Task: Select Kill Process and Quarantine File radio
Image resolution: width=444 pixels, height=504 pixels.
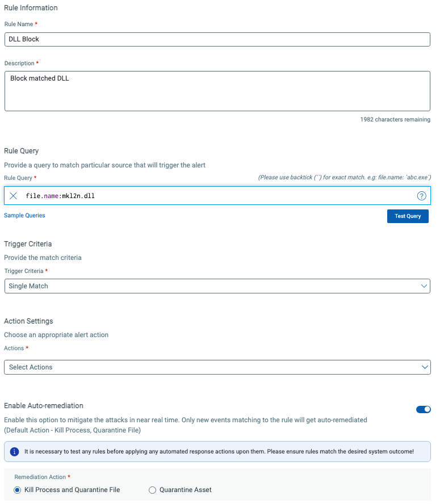Action: point(18,490)
